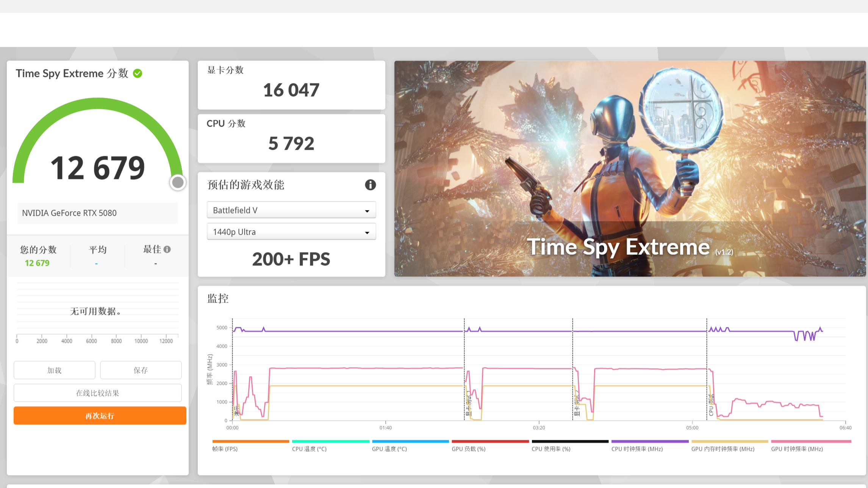Toggle GPU 时钟频率 pink legend series
Viewport: 868px width, 488px height.
[x=797, y=449]
